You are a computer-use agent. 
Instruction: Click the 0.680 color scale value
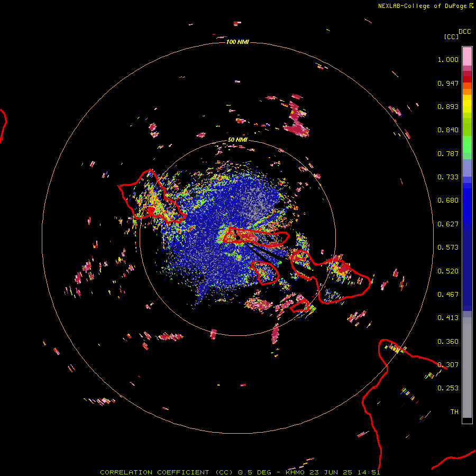(448, 200)
